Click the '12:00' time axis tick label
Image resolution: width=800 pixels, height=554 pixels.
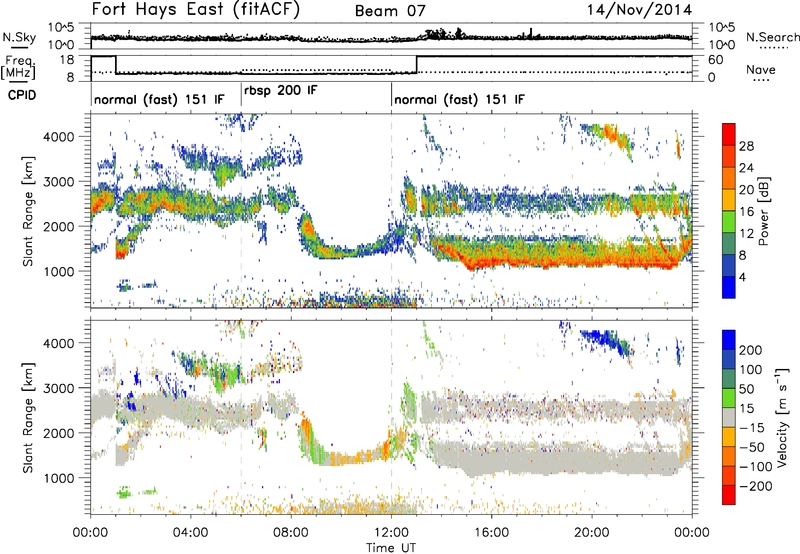(391, 533)
